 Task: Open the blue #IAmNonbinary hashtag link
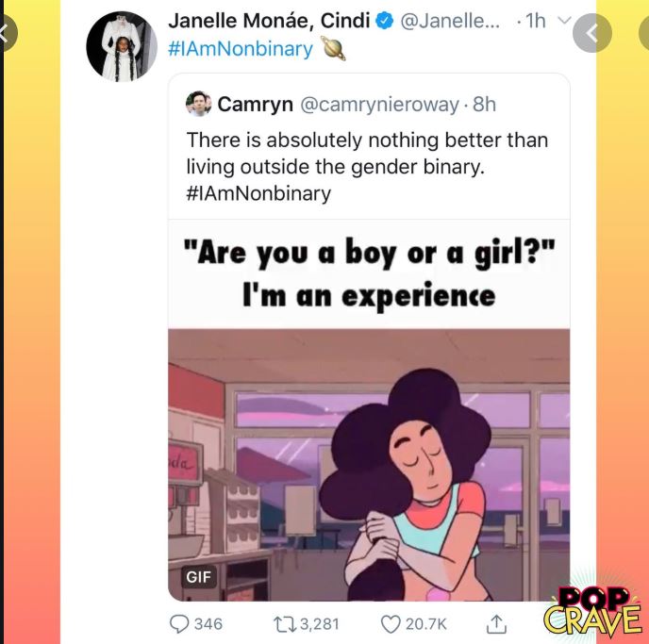(241, 49)
